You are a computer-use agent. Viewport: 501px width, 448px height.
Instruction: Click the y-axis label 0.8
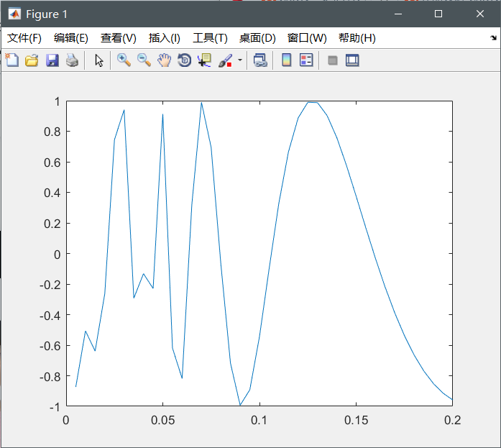(52, 132)
